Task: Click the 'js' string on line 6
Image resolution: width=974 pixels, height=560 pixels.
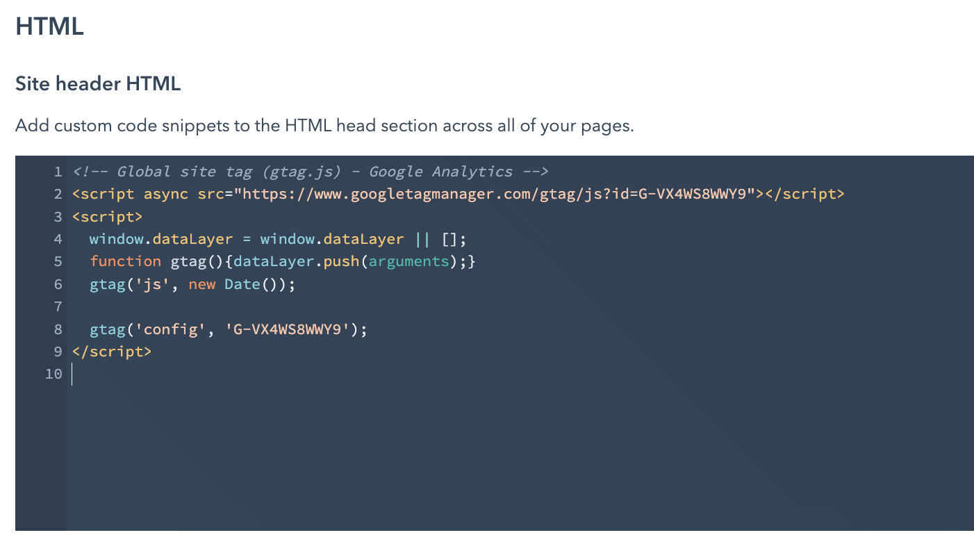Action: 149,284
